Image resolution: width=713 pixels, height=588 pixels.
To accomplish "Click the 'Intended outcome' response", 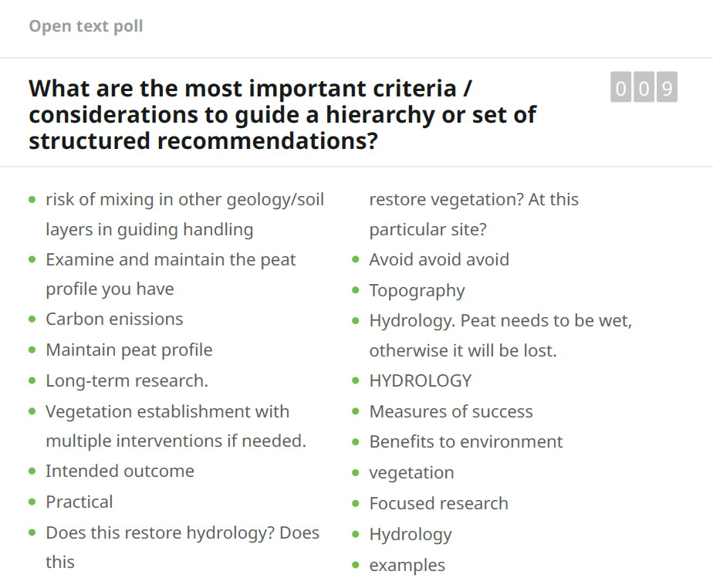I will click(x=120, y=471).
